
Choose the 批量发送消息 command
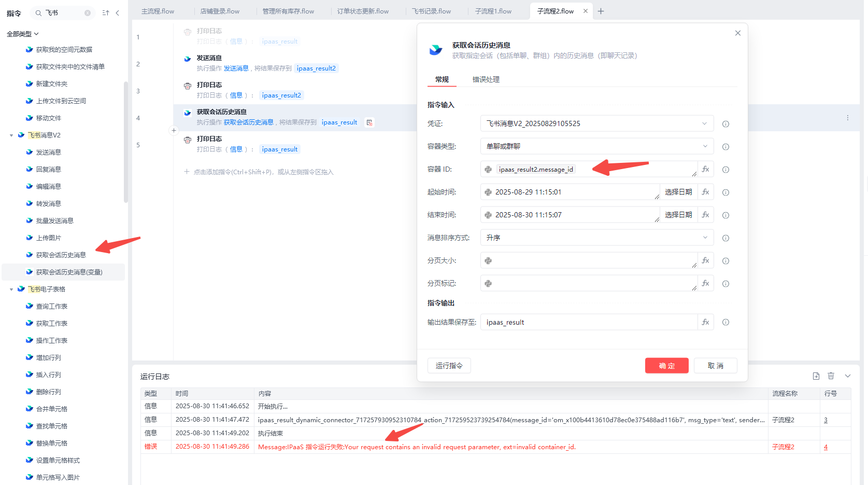55,221
